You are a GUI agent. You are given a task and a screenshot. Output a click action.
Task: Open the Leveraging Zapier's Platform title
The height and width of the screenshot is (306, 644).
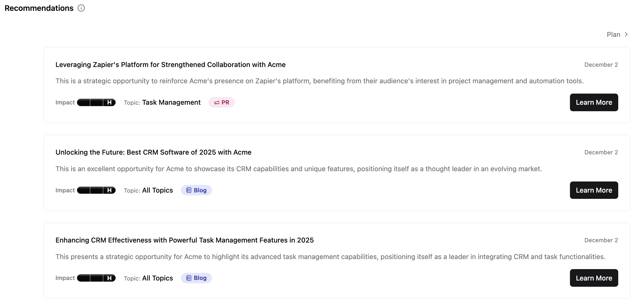[x=170, y=65]
